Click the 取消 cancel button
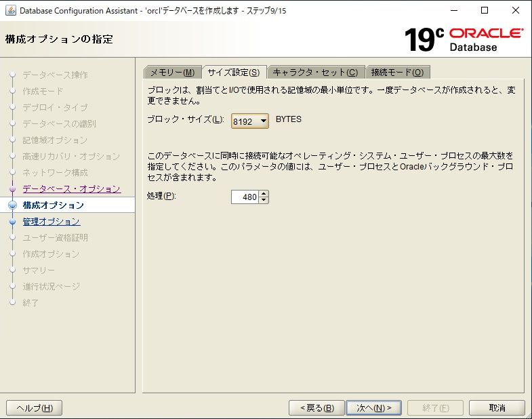 coord(497,407)
